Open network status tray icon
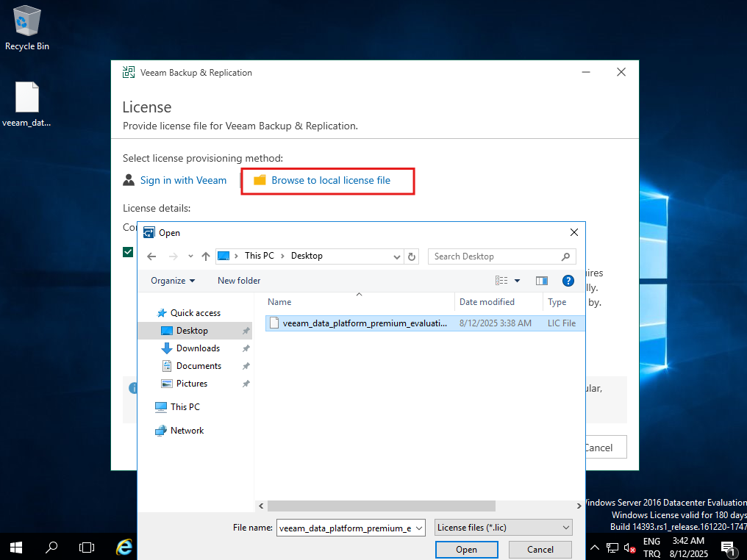 (x=612, y=548)
